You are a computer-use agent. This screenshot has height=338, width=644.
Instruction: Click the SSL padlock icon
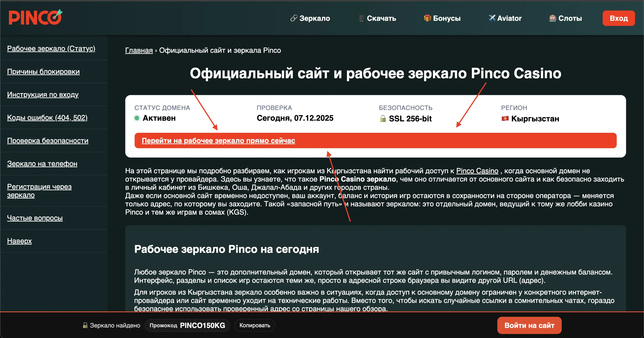[x=383, y=118]
